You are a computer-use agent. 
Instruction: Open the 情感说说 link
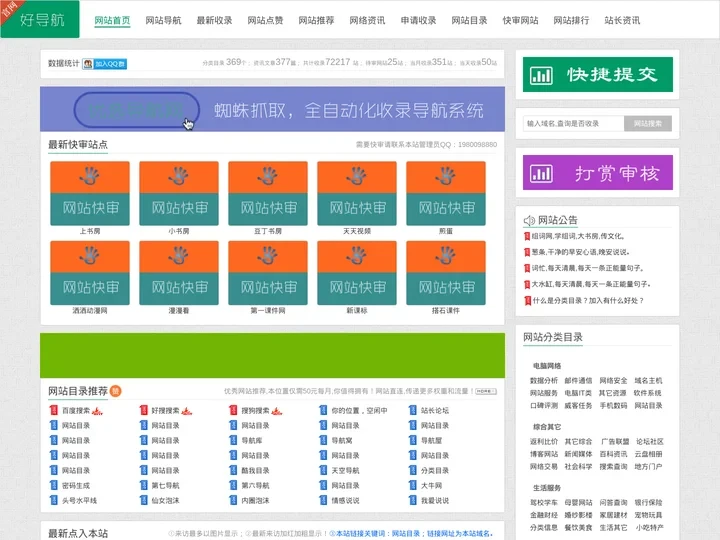(345, 501)
